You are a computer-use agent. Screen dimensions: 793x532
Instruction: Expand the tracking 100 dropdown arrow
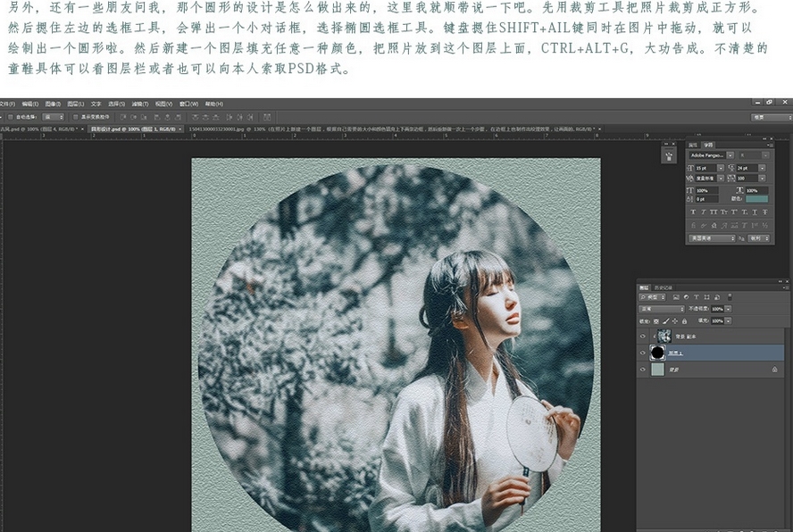(762, 179)
